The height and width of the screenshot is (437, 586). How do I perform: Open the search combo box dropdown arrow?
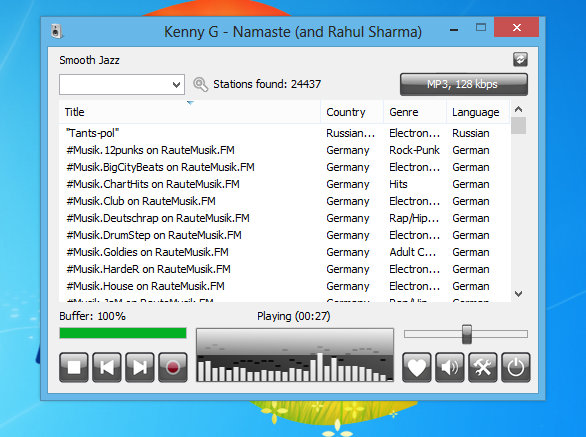pyautogui.click(x=176, y=84)
